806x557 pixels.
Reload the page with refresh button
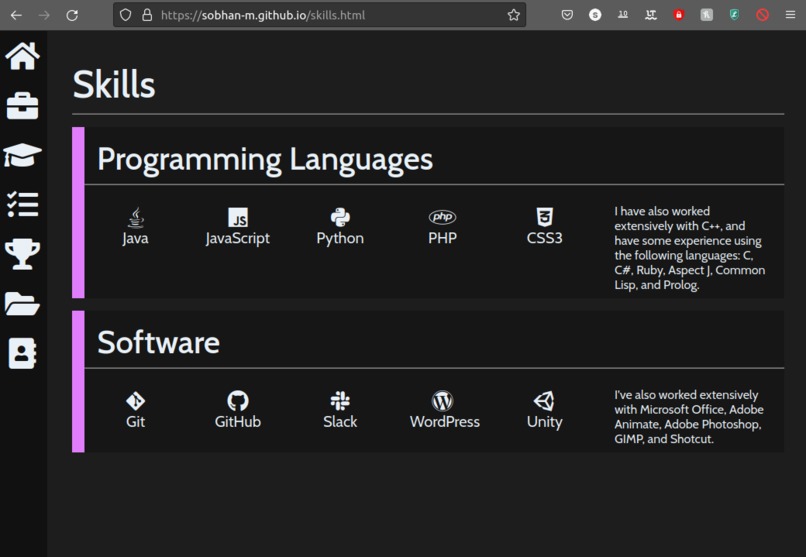pyautogui.click(x=72, y=15)
